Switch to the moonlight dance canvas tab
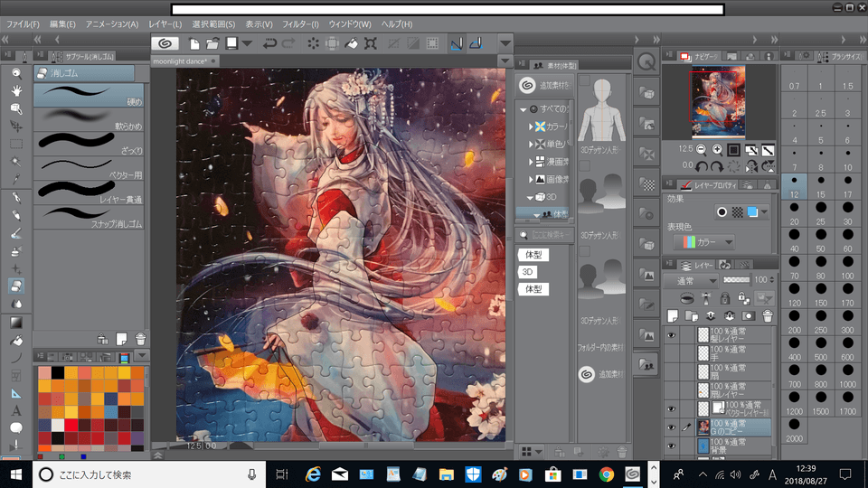This screenshot has height=488, width=868. (181, 61)
